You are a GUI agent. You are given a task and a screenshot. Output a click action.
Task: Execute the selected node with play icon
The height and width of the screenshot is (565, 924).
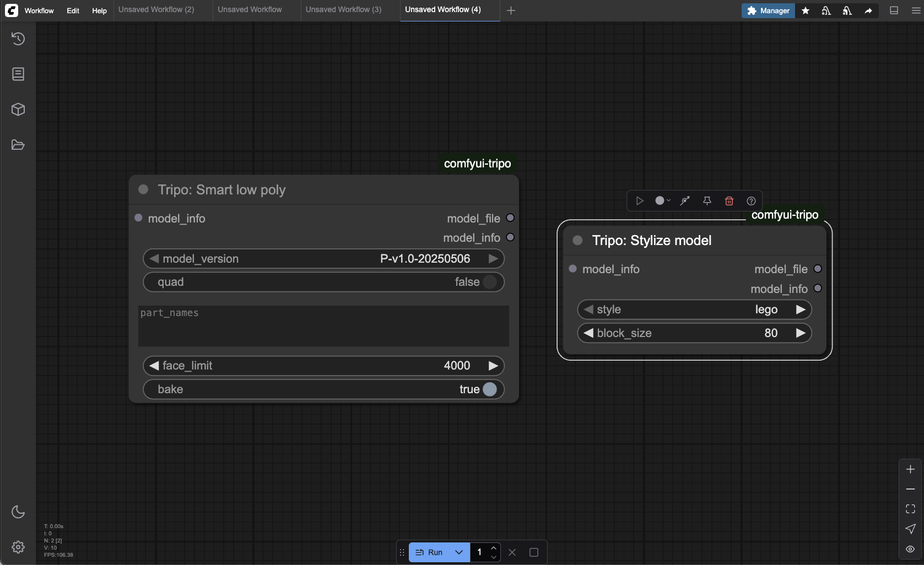coord(640,201)
